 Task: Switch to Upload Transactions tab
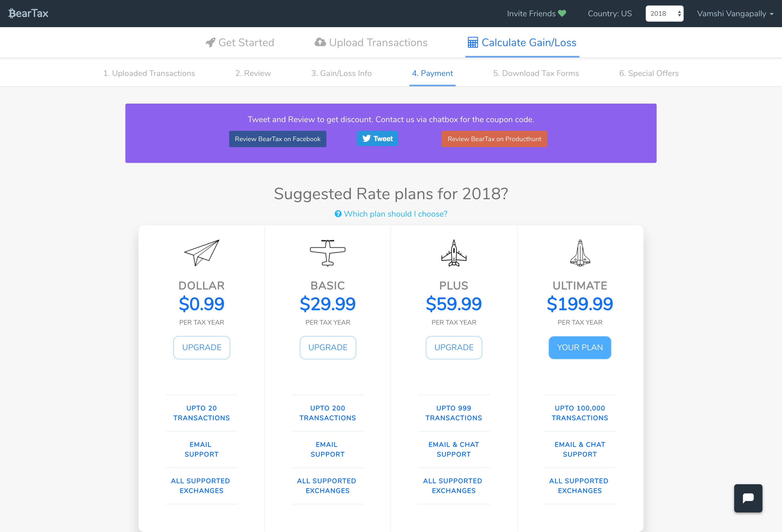371,42
